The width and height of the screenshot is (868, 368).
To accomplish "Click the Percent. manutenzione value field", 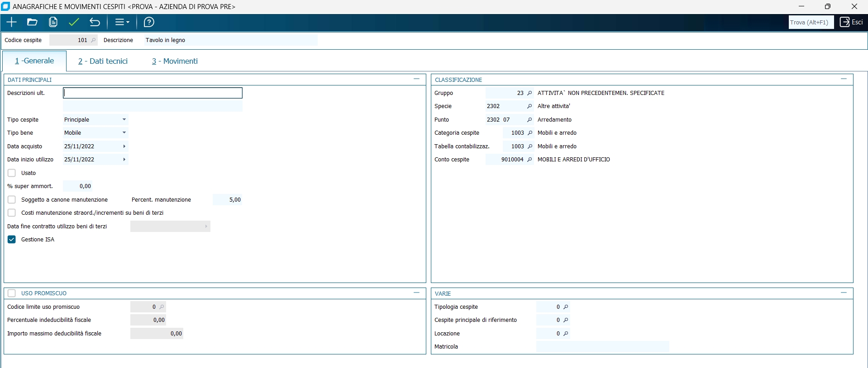I will pyautogui.click(x=228, y=200).
